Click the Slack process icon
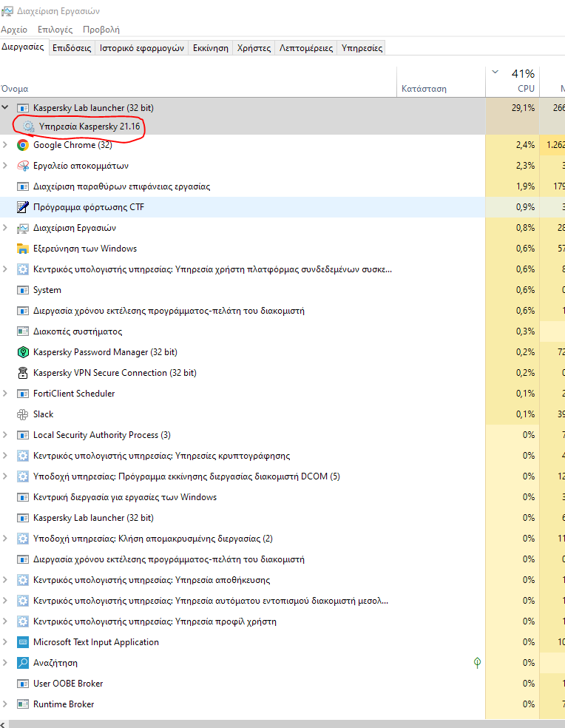 point(23,414)
